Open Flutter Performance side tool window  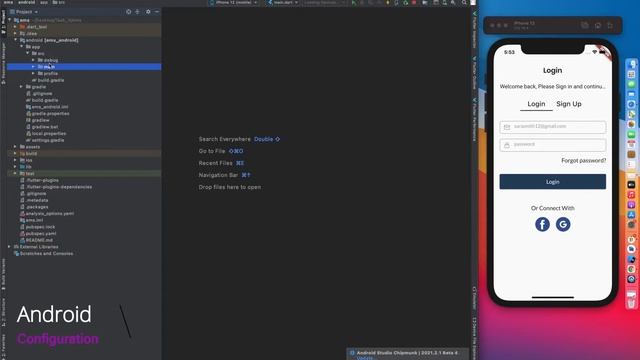474,119
